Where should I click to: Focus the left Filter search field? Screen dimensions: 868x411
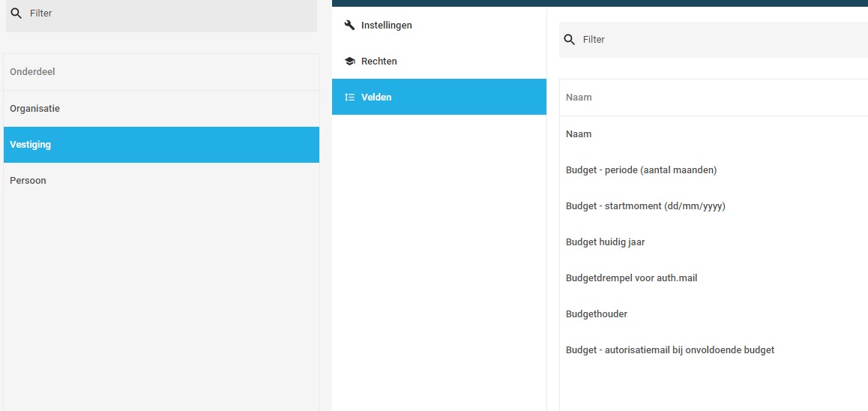click(x=161, y=13)
